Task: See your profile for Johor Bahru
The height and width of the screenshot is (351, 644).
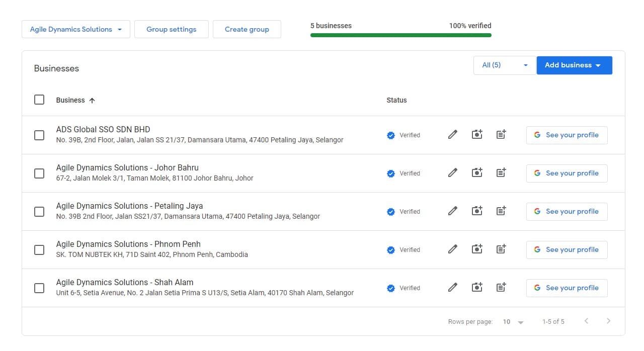Action: click(x=567, y=173)
